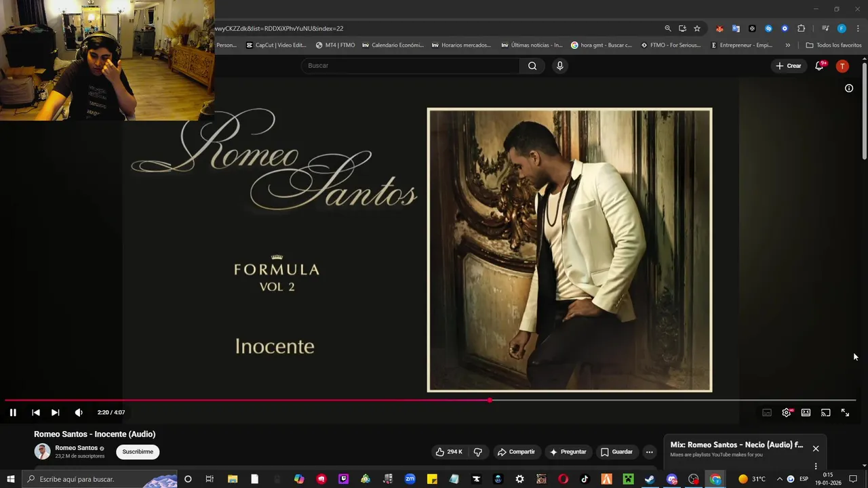Switch to theater mode view

(x=806, y=412)
